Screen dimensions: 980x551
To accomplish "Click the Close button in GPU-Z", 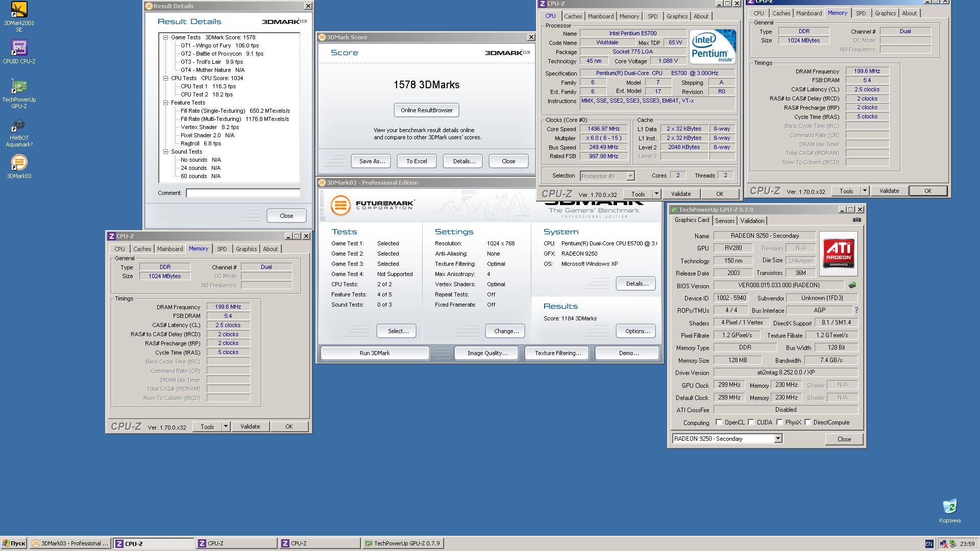I will (x=844, y=439).
